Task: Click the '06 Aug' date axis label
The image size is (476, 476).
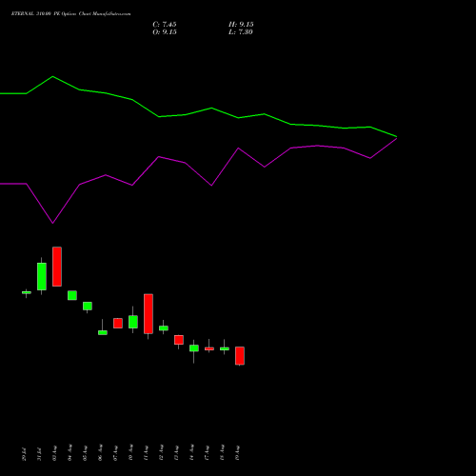Action: pyautogui.click(x=100, y=452)
